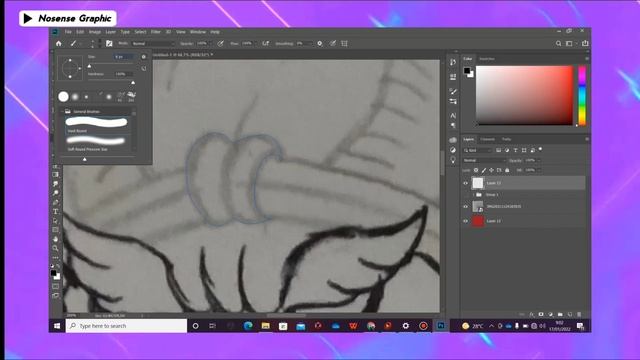Click the Share icon at top right
The image size is (640, 360).
585,43
